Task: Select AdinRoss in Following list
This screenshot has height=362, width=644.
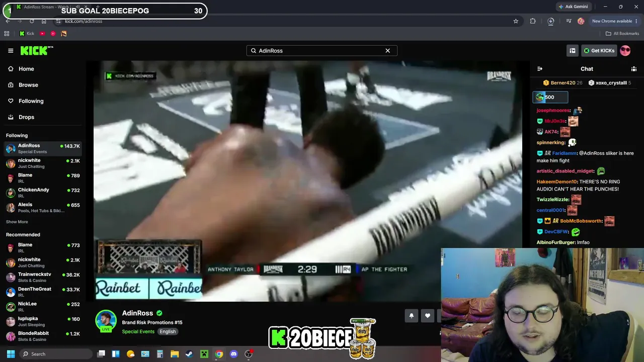Action: pyautogui.click(x=43, y=148)
